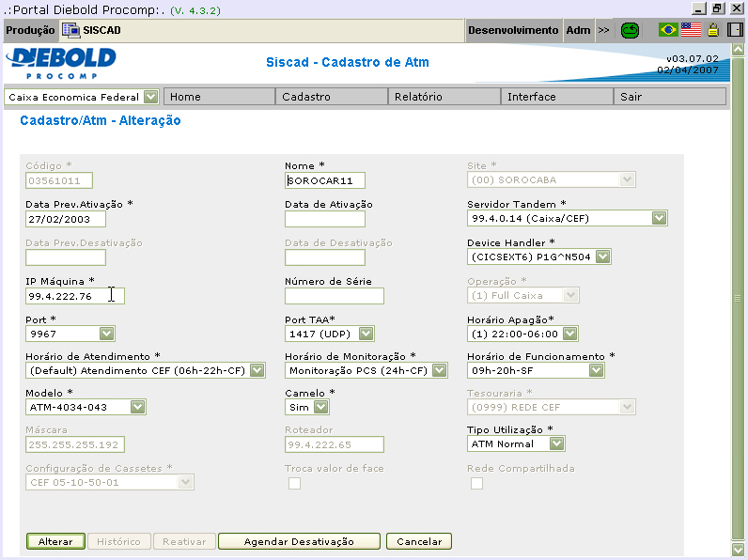The height and width of the screenshot is (560, 748).
Task: Click the scrollbar up arrow
Action: click(738, 49)
